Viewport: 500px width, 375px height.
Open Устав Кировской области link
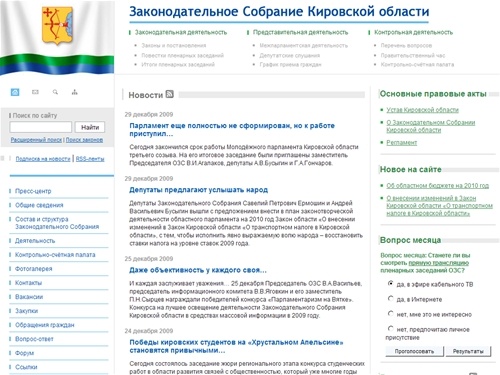(422, 110)
